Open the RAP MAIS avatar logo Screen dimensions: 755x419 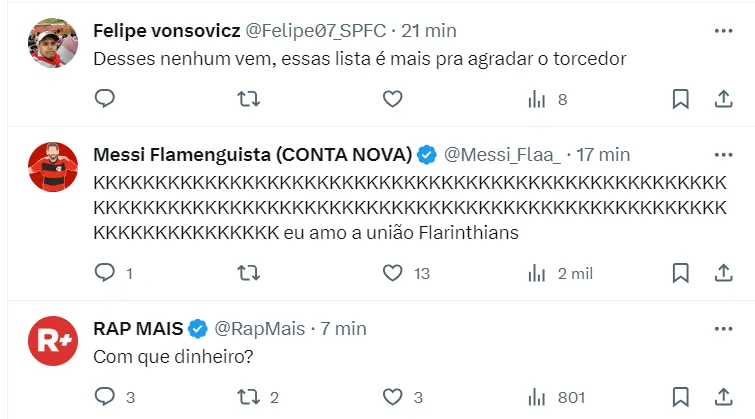(x=53, y=340)
